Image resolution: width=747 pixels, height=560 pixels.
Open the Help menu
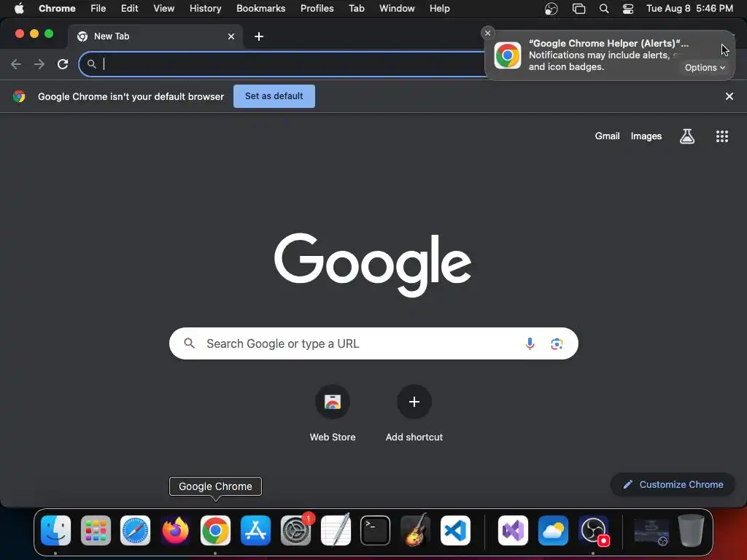[439, 8]
